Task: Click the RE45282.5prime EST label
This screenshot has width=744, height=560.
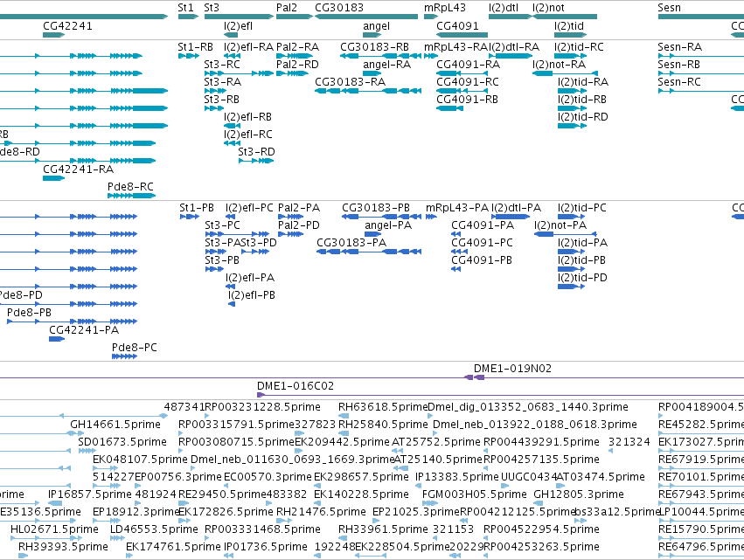Action: click(x=701, y=425)
